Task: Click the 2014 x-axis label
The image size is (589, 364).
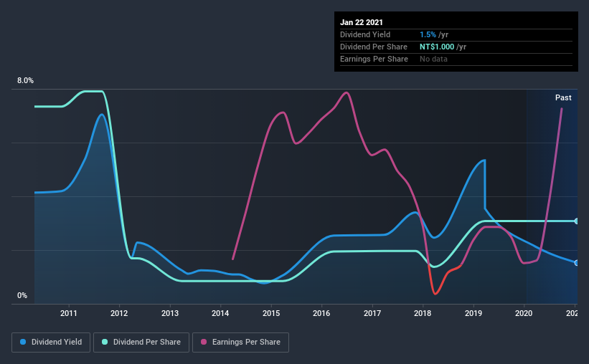Action: click(220, 313)
